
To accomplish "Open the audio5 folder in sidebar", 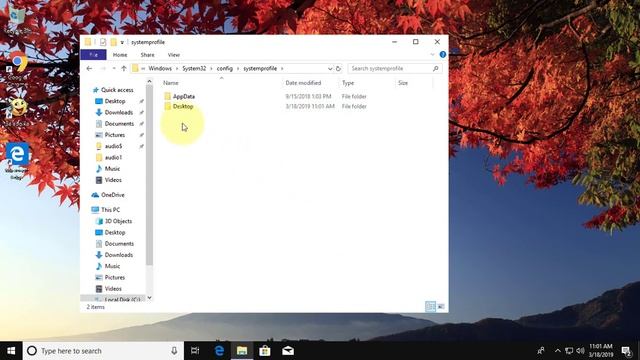I will [113, 146].
